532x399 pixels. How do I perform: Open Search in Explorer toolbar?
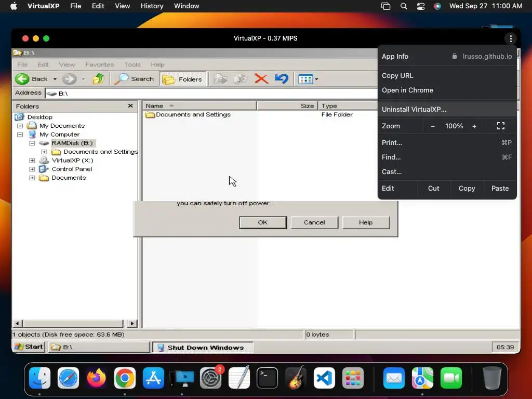click(135, 79)
